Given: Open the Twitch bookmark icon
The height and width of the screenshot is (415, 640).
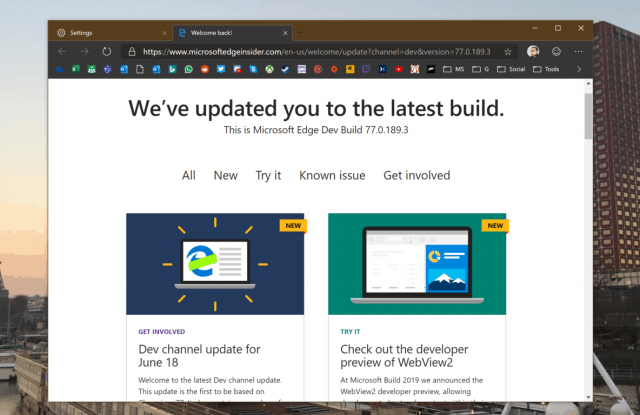Looking at the screenshot, I should [366, 69].
